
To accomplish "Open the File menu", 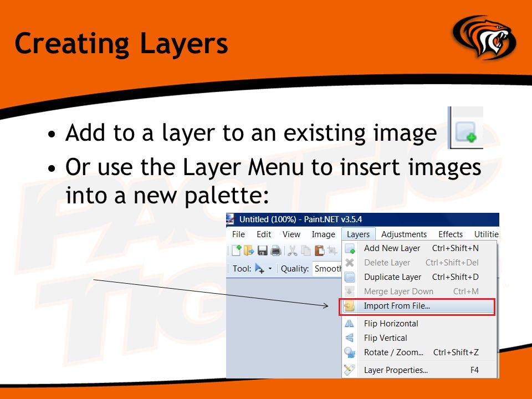I will tap(238, 234).
